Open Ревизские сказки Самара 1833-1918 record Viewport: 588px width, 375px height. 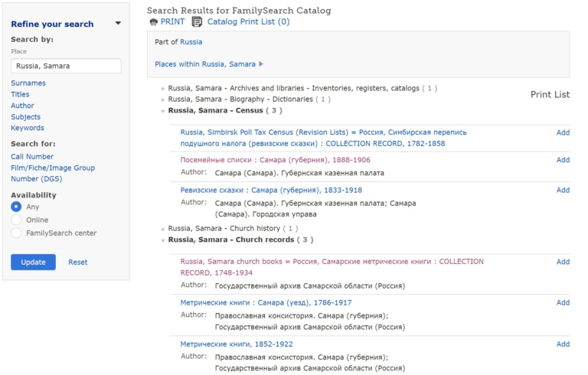271,190
